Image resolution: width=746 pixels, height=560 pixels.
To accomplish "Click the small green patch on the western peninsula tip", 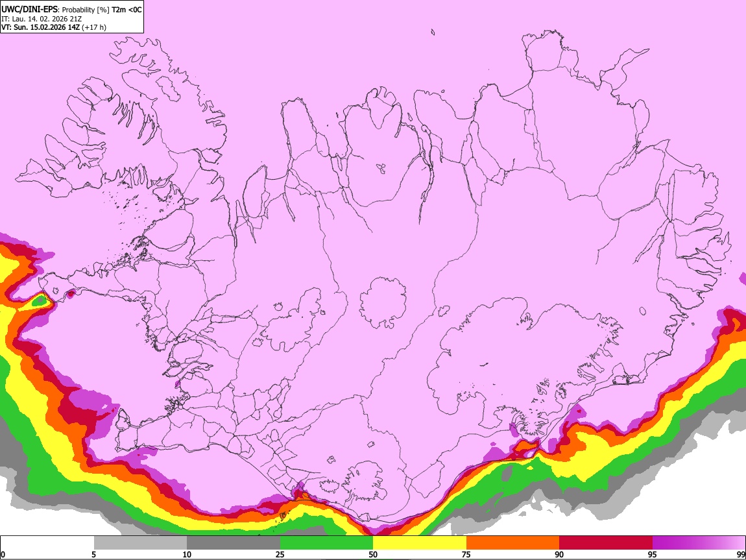I will click(x=41, y=300).
